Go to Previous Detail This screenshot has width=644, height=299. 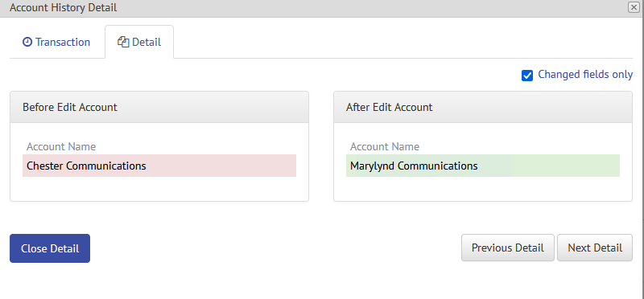pos(508,248)
